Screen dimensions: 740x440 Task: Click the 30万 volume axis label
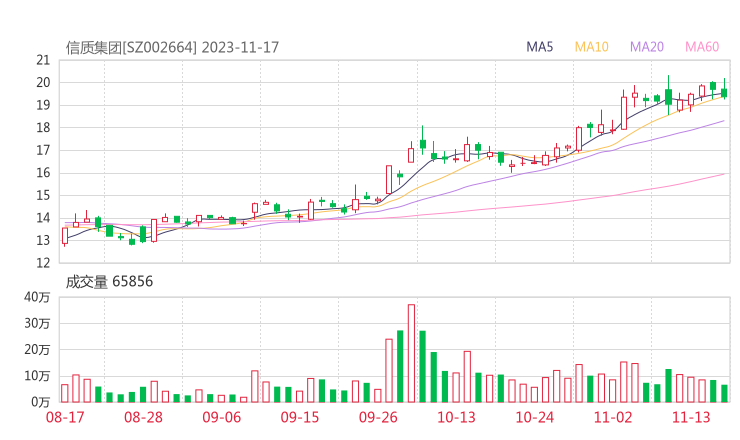pyautogui.click(x=37, y=323)
